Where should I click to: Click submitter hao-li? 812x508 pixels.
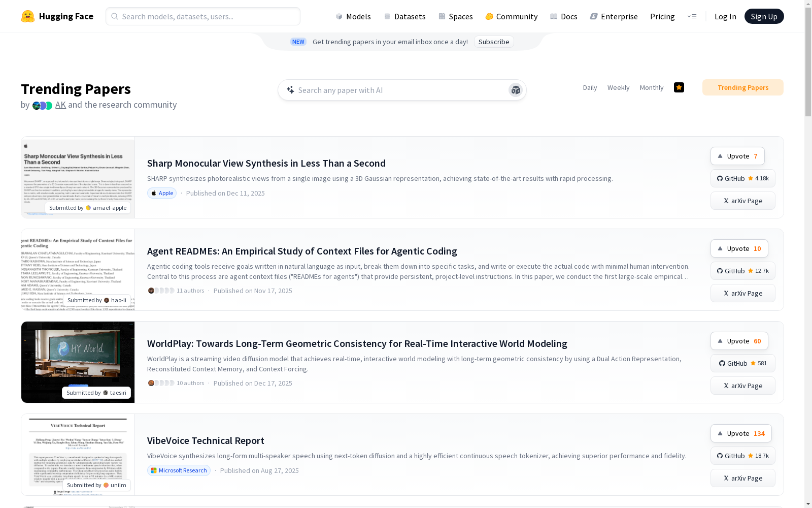(x=97, y=300)
